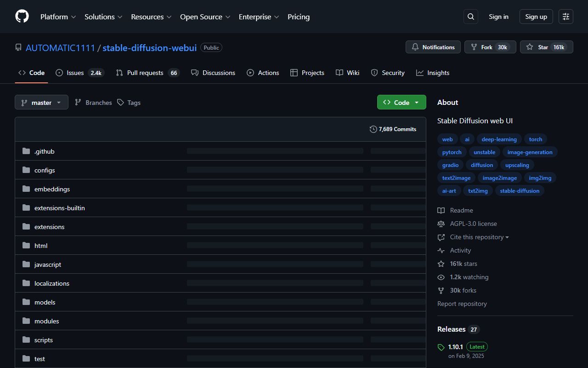Click the commit history clock icon
This screenshot has height=368, width=588.
373,129
